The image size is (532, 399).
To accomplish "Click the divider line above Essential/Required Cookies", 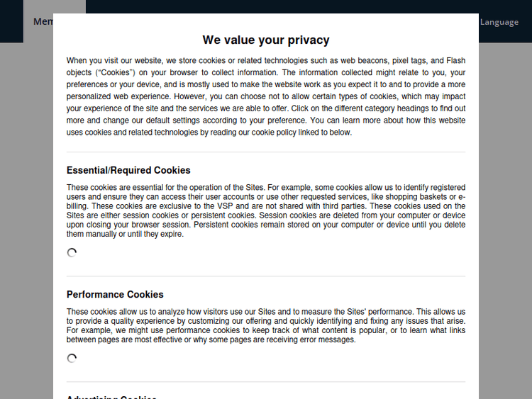I will pyautogui.click(x=266, y=152).
